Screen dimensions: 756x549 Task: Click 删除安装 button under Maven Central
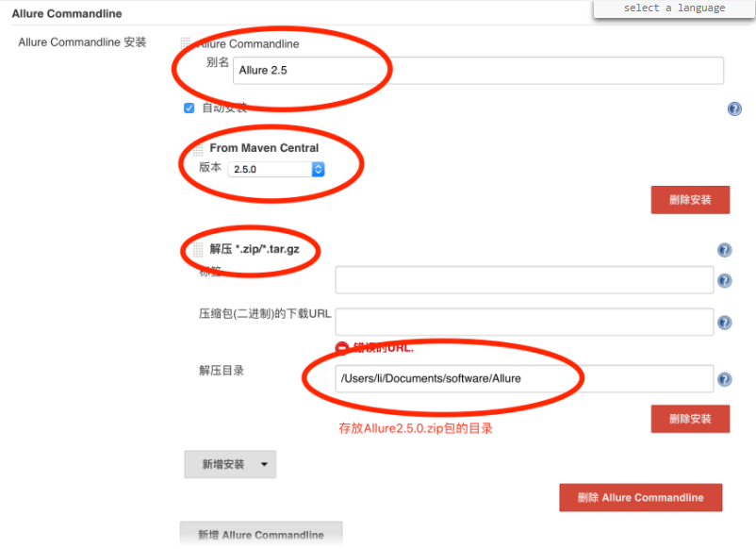point(690,200)
